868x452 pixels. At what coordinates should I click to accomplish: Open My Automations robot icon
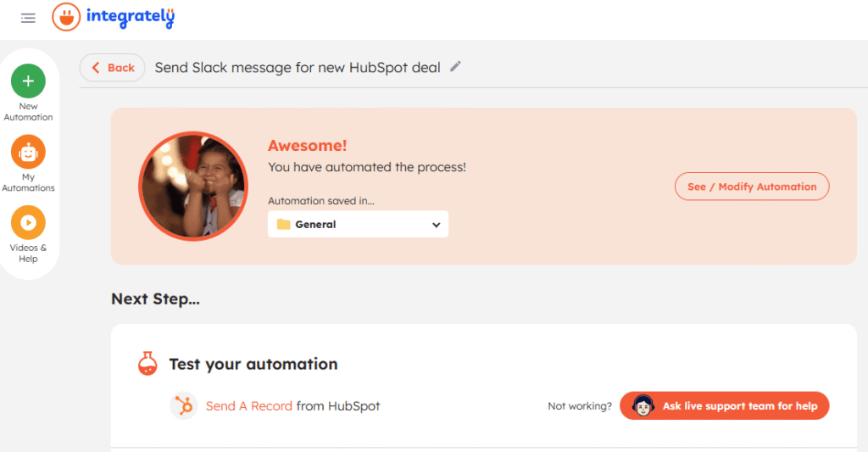pos(28,153)
